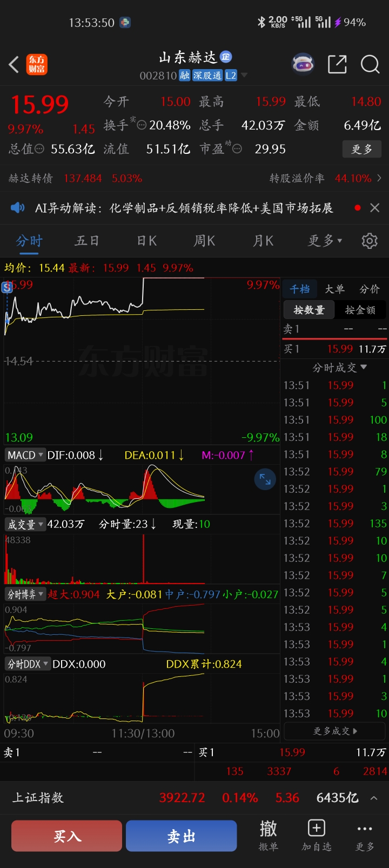Open the robot assistant avatar icon
Image resolution: width=389 pixels, height=868 pixels.
point(303,64)
